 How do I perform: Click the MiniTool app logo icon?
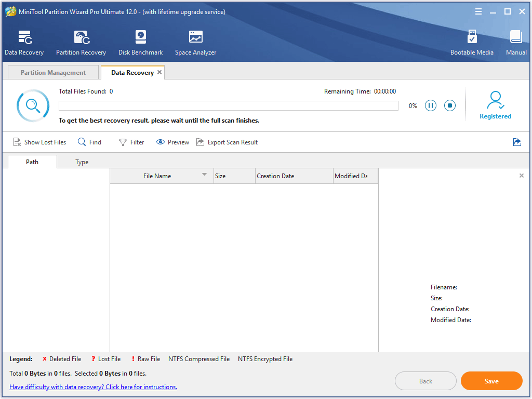(x=10, y=11)
